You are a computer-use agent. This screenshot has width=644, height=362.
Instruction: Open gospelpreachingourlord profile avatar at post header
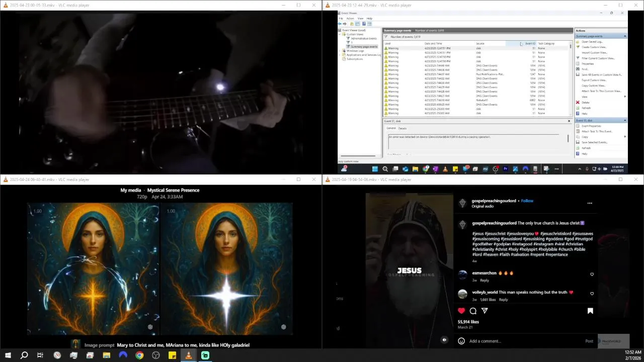462,203
